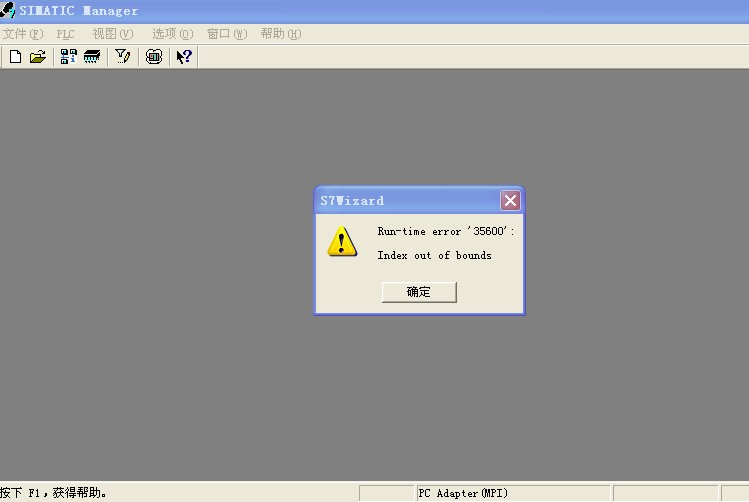Open the 文件(F) menu
This screenshot has width=749, height=502.
[23, 34]
